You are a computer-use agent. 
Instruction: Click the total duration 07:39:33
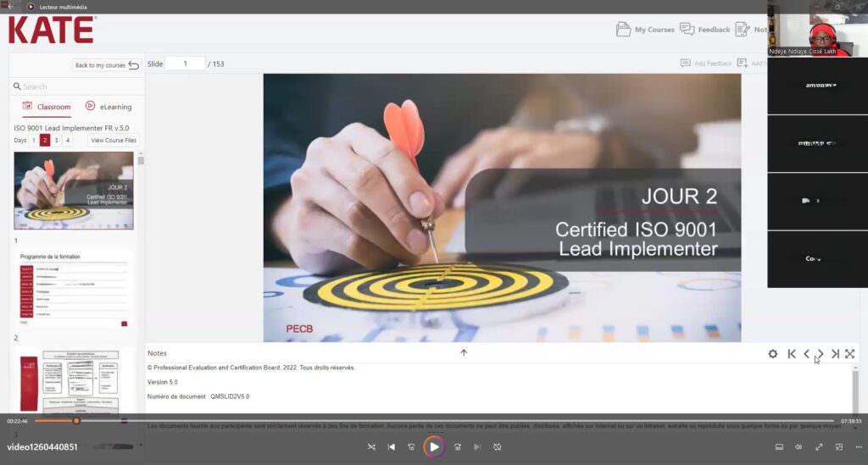[x=851, y=421]
